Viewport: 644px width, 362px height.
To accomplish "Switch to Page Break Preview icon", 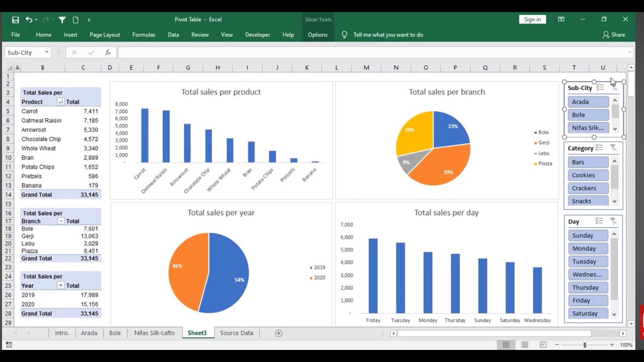I will click(x=543, y=345).
